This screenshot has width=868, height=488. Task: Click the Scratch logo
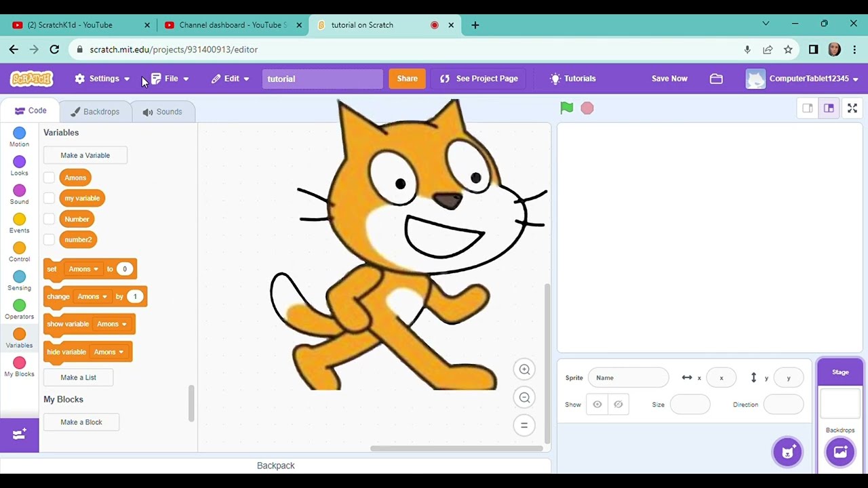point(31,79)
